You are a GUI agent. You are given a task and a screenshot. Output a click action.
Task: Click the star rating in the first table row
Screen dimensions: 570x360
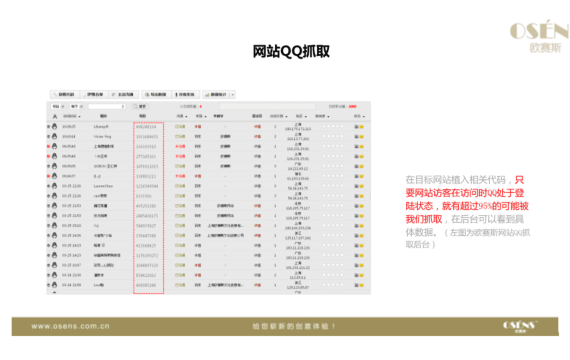(333, 126)
